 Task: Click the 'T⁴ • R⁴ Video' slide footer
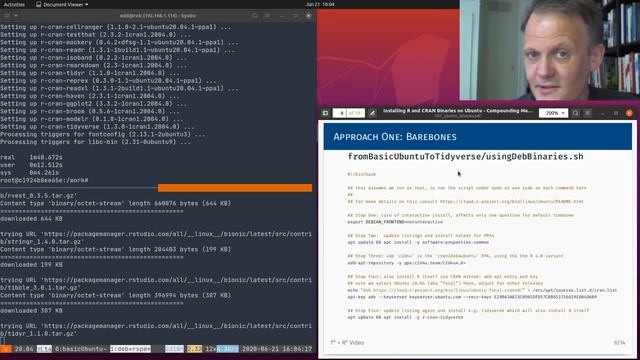[x=347, y=342]
